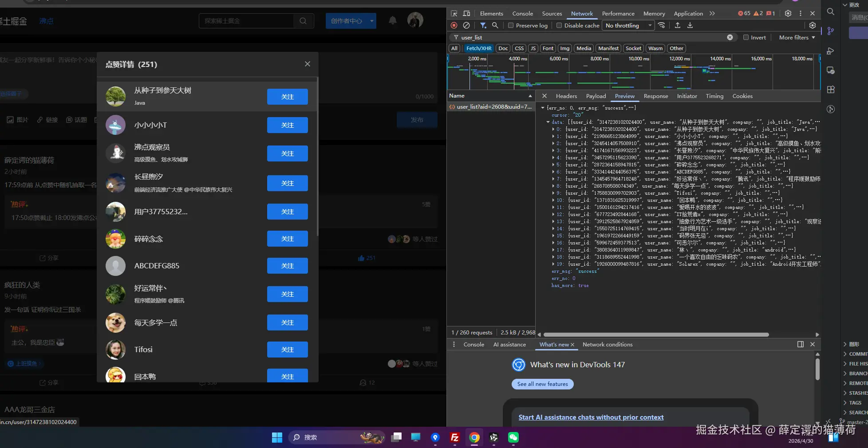The height and width of the screenshot is (448, 868).
Task: Open WeChat from the taskbar
Action: [513, 437]
